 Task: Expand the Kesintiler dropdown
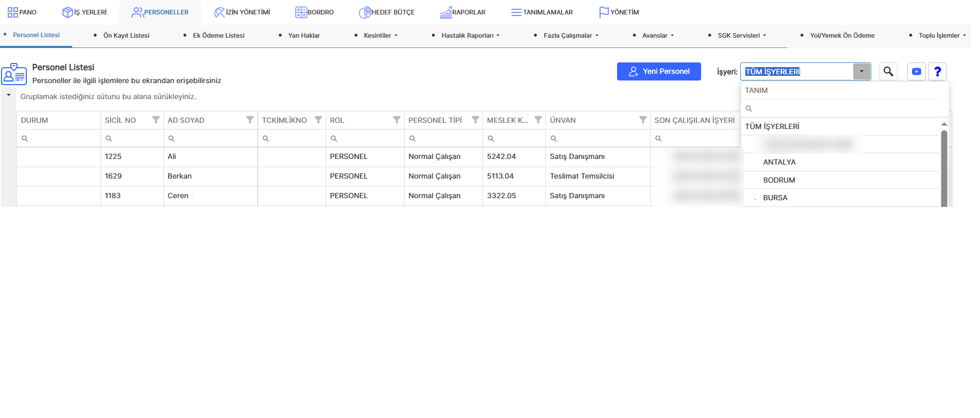click(380, 35)
